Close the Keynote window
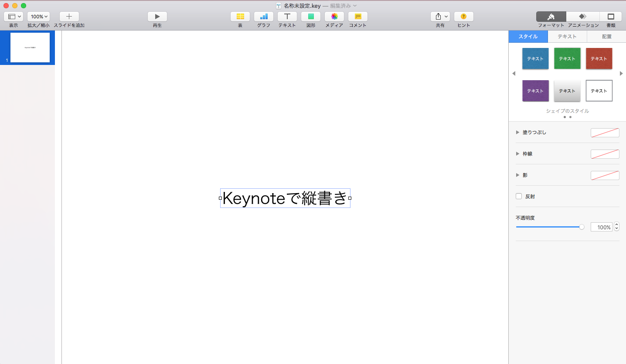Viewport: 626px width, 364px height. tap(6, 6)
